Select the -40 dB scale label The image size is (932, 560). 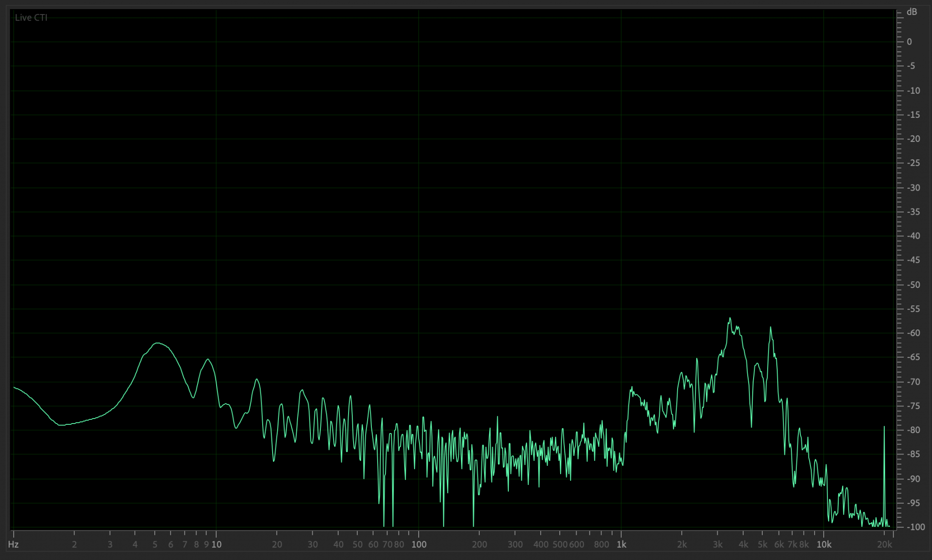coord(913,236)
